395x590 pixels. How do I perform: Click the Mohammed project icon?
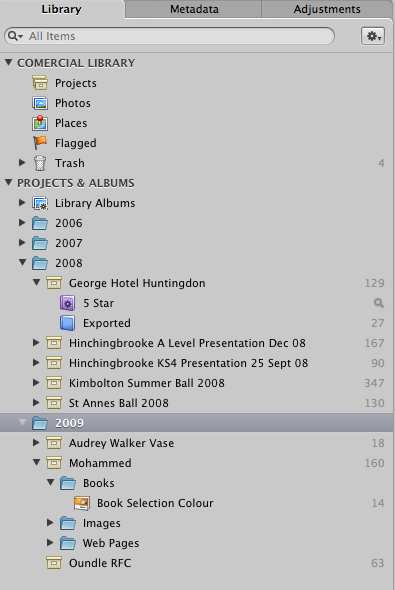pyautogui.click(x=54, y=463)
